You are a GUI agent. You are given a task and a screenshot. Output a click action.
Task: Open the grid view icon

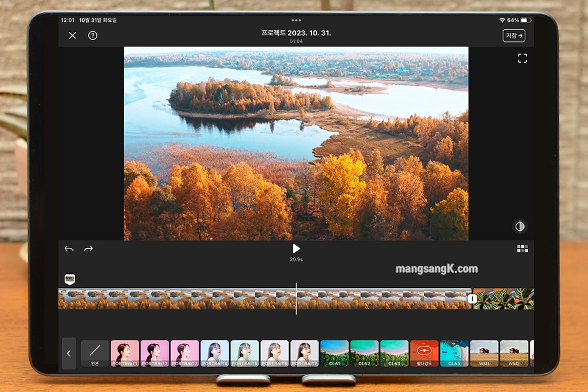click(x=522, y=249)
